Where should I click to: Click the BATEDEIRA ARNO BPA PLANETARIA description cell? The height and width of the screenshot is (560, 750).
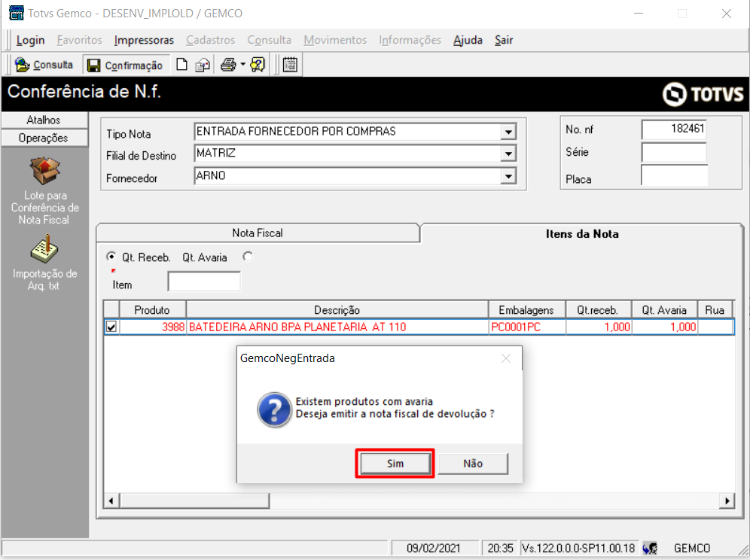(x=337, y=327)
